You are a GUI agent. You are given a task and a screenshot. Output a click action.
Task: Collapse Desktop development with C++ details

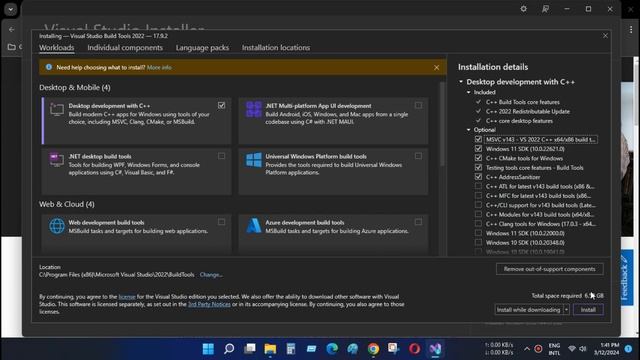click(461, 82)
